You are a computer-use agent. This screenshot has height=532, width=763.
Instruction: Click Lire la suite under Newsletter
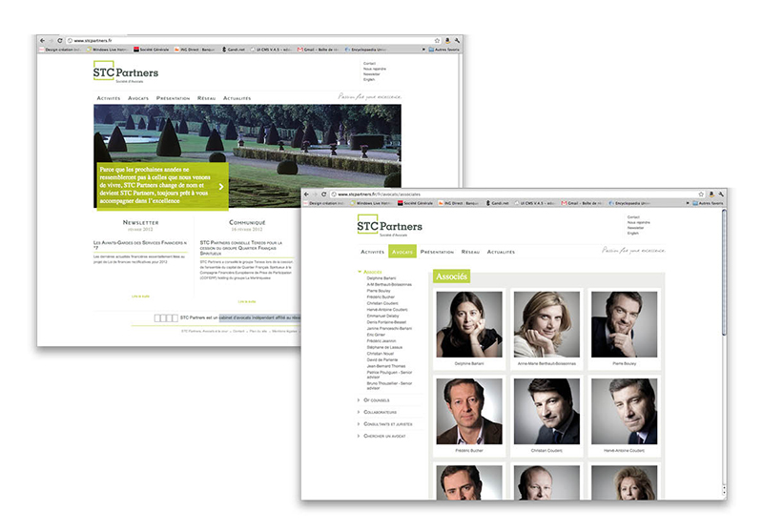[x=140, y=297]
